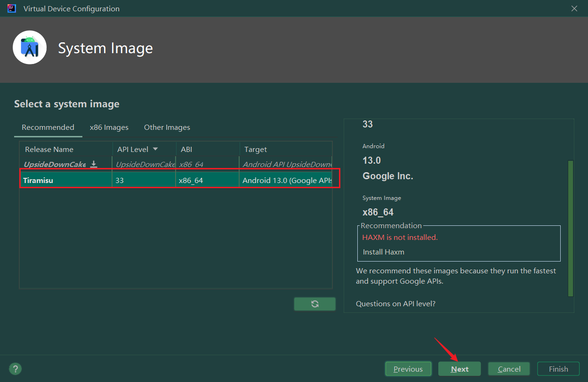Click the x86_64 ABI cell for Tiramisu
588x382 pixels.
coord(207,180)
